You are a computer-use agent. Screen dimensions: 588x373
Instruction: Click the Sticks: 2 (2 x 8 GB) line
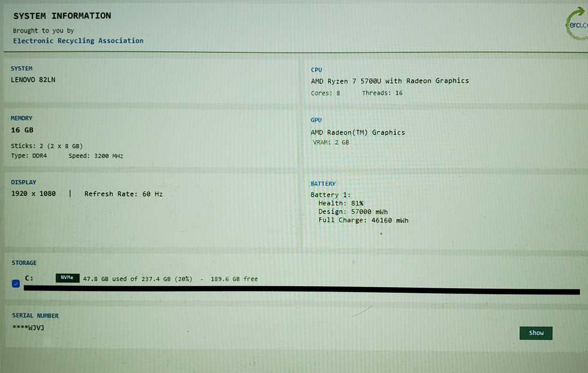point(46,146)
